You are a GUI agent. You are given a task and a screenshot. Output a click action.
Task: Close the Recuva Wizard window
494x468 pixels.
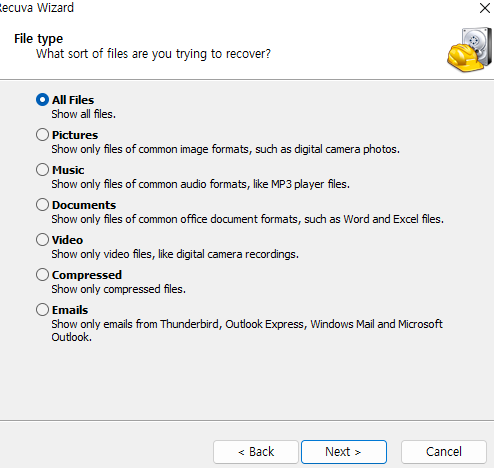[485, 8]
